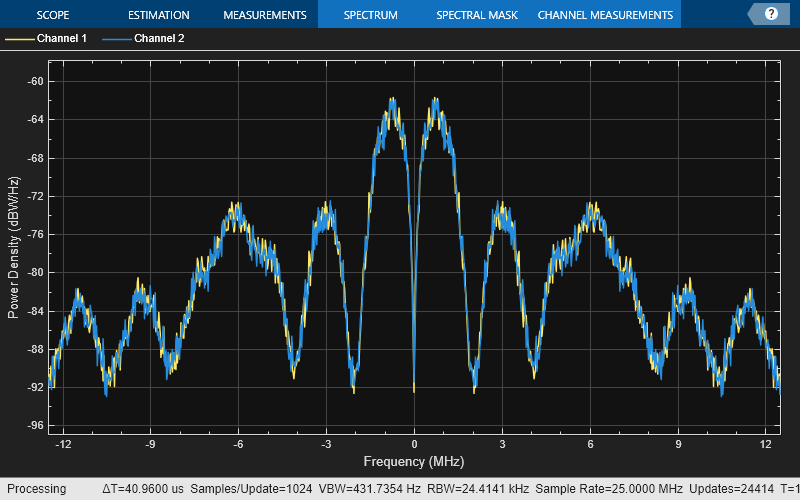The image size is (800, 500).
Task: Click the blue Channel 2 legend line
Action: [x=115, y=39]
